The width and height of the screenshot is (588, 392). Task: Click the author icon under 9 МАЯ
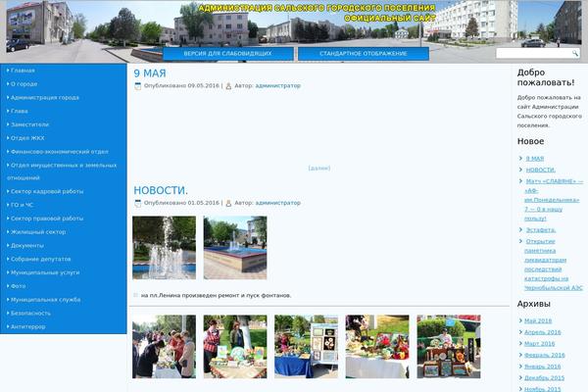tap(228, 86)
